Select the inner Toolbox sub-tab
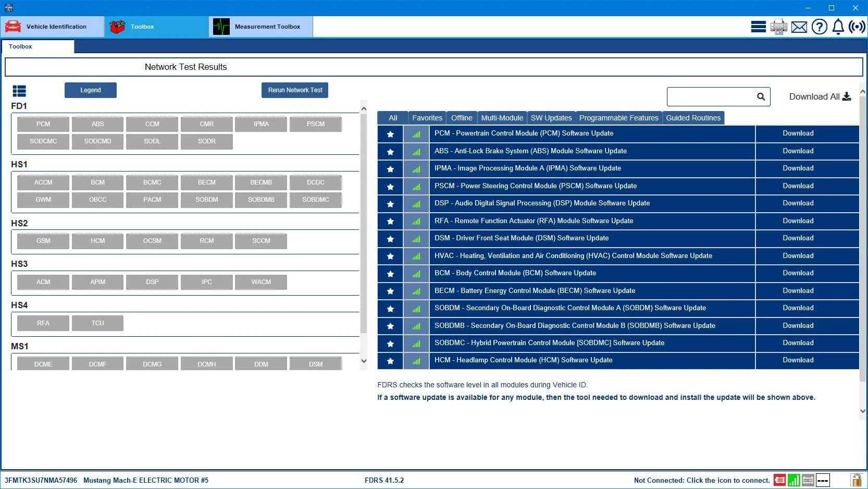This screenshot has width=868, height=489. click(38, 46)
